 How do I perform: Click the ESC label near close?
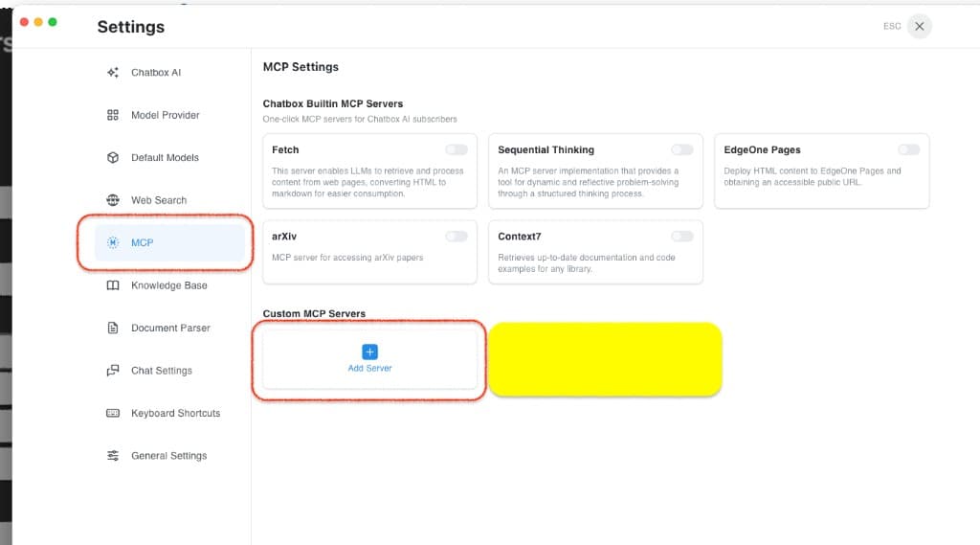coord(892,26)
